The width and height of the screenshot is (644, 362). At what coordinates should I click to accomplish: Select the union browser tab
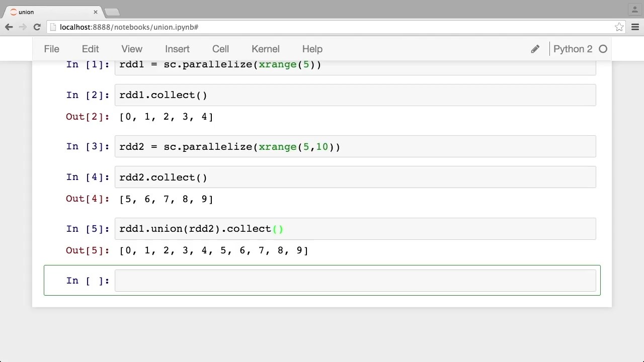pyautogui.click(x=53, y=12)
